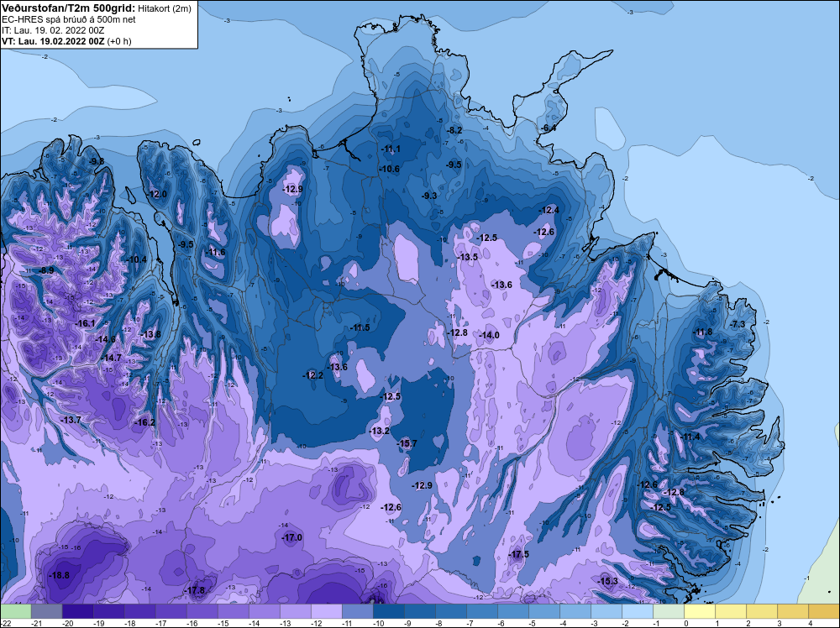Viewport: 840px width, 628px height.
Task: Select the -12.0 station value
Action: click(x=157, y=194)
